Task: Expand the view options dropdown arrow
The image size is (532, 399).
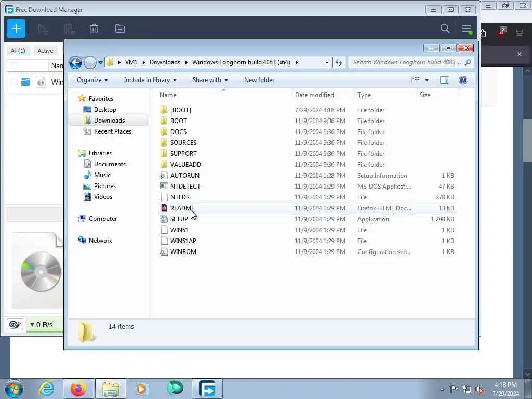Action: point(427,80)
